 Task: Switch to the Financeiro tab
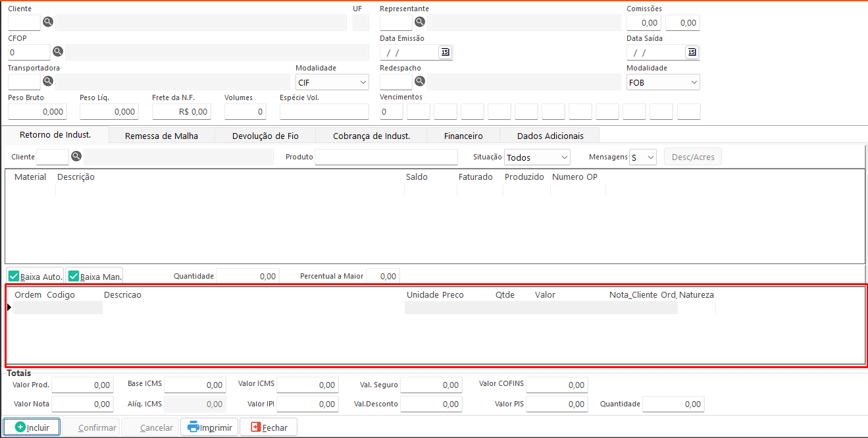pyautogui.click(x=463, y=136)
